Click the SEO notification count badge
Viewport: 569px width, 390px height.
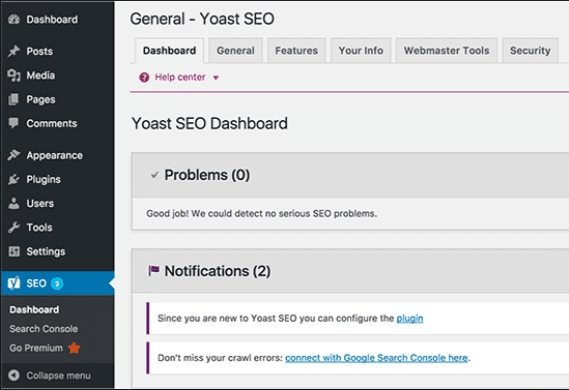tap(57, 283)
